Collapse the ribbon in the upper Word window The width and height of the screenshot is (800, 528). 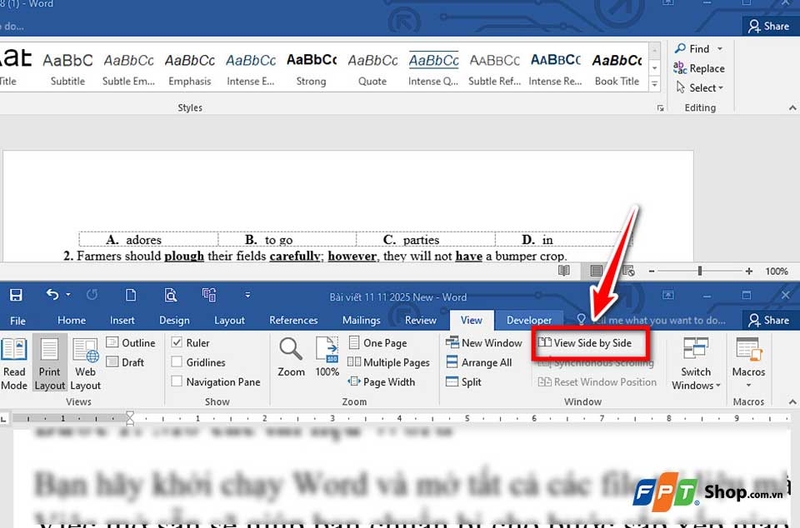(792, 108)
